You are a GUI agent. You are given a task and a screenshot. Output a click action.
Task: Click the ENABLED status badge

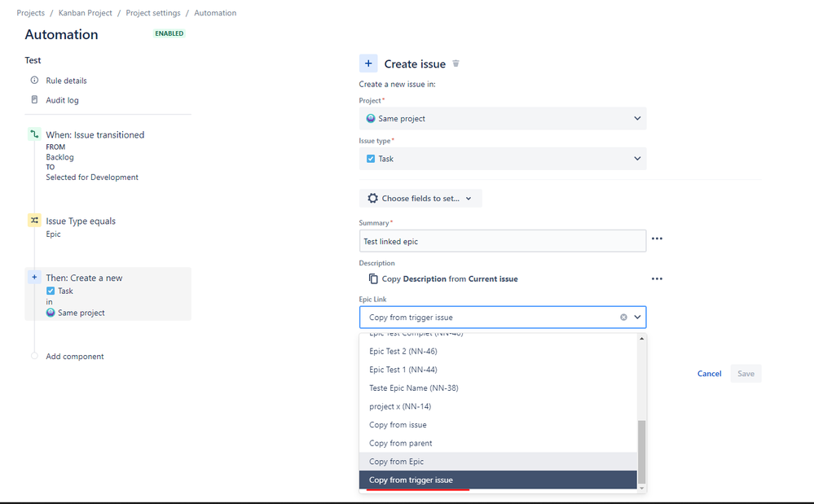click(x=169, y=33)
